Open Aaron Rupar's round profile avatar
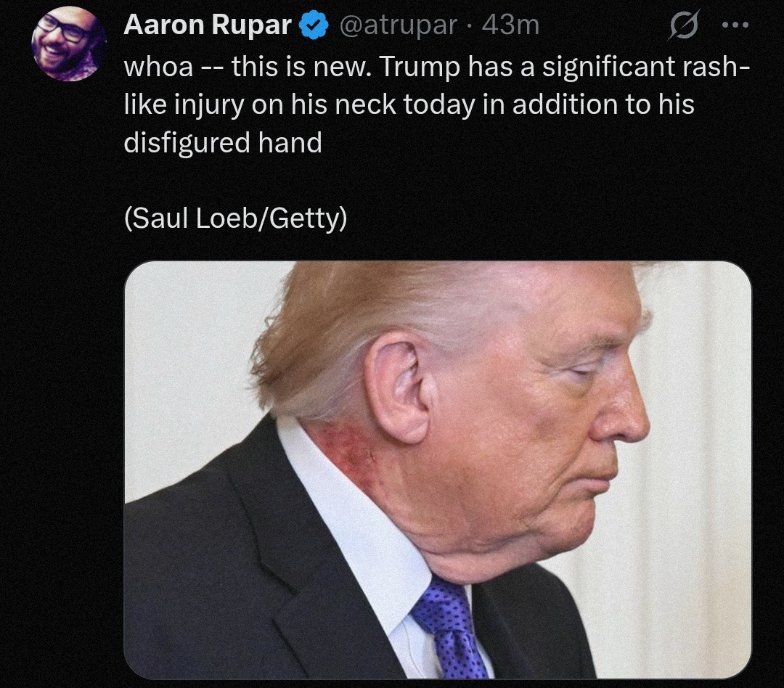This screenshot has height=688, width=784. coord(68,44)
